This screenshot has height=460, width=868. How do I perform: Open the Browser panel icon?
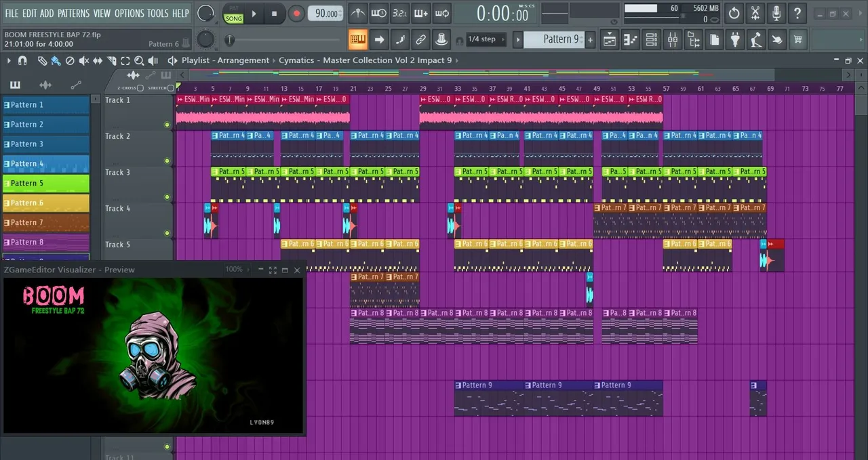click(694, 39)
